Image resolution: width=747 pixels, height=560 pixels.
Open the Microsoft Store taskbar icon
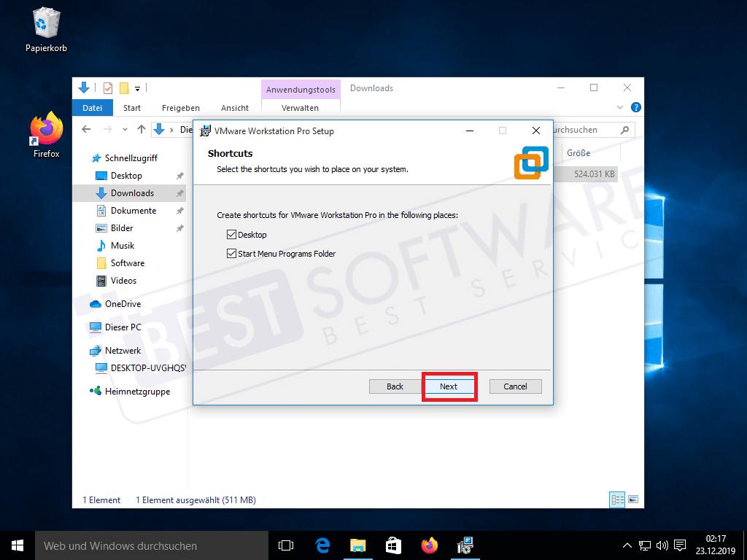pyautogui.click(x=393, y=545)
